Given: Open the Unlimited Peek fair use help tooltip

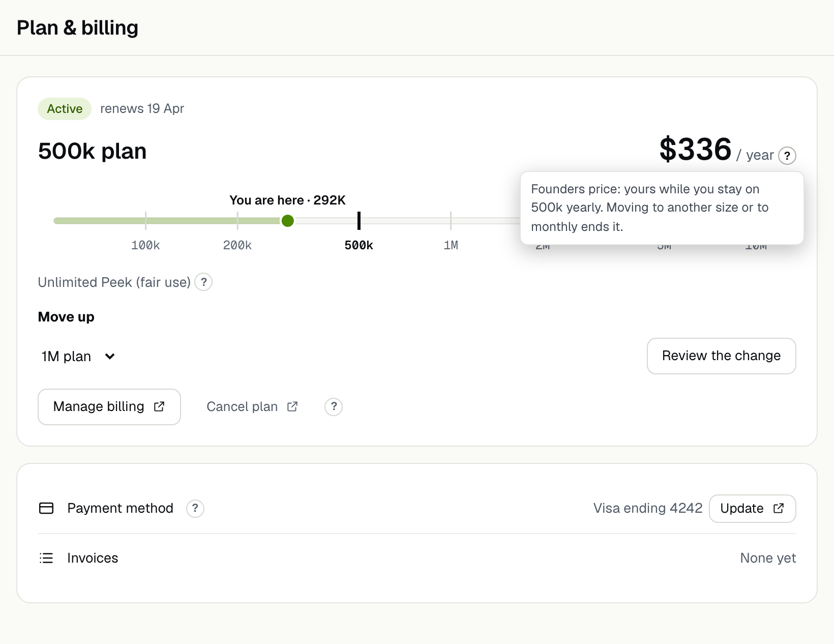Looking at the screenshot, I should tap(203, 282).
